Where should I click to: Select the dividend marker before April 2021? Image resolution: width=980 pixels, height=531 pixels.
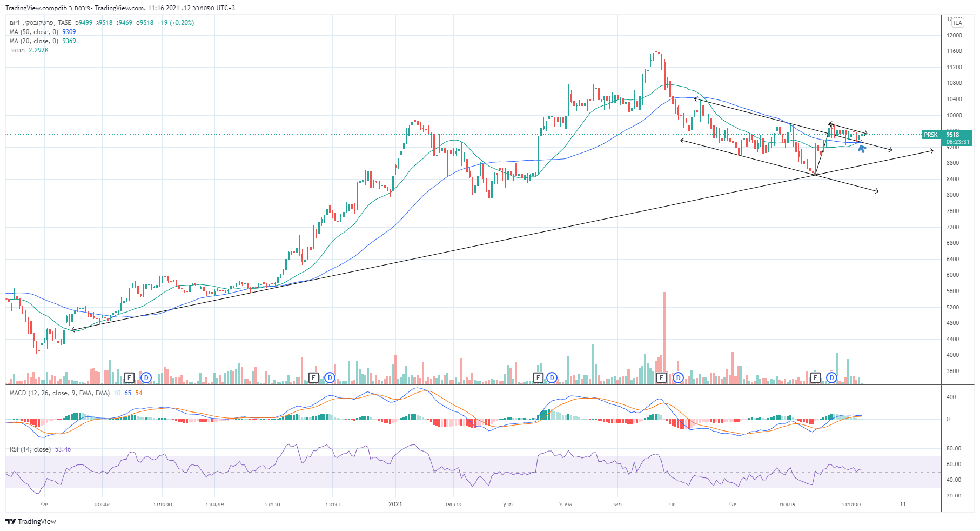tap(552, 377)
